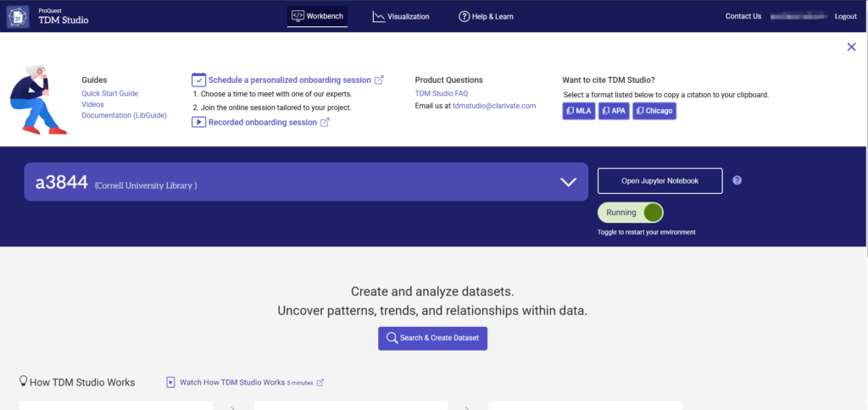868x410 pixels.
Task: Open the Workbench tab
Action: (x=317, y=16)
